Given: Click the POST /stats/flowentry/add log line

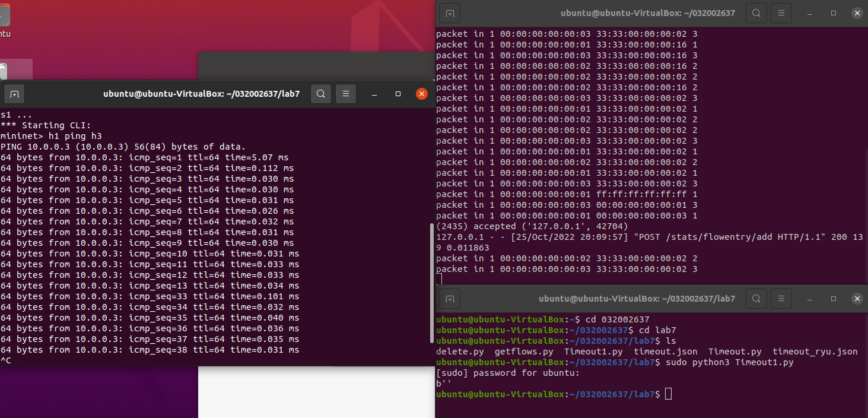Looking at the screenshot, I should 650,242.
